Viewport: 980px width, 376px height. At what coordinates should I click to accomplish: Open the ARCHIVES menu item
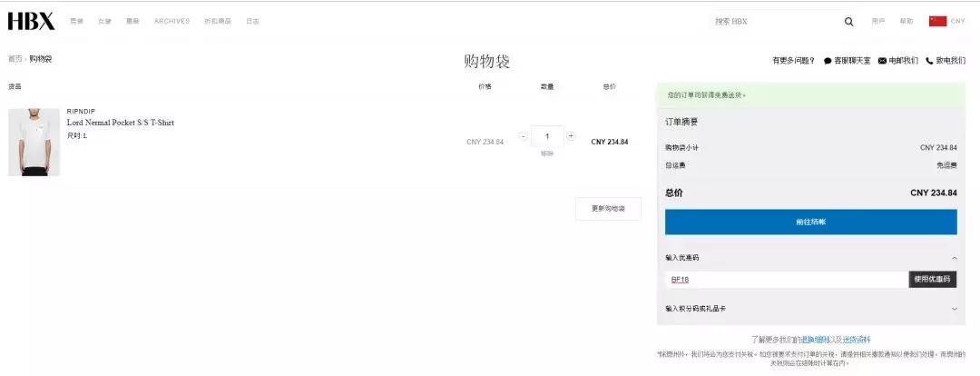coord(171,21)
